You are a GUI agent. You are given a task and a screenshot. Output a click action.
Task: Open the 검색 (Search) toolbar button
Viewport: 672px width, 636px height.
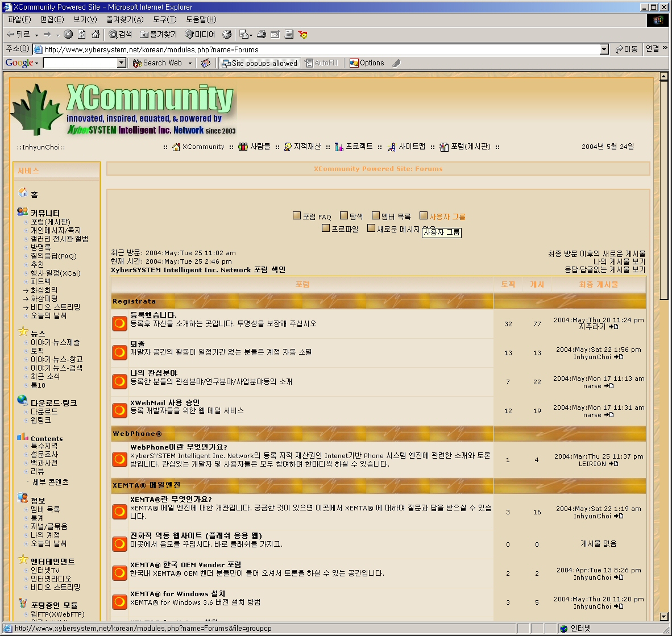121,35
